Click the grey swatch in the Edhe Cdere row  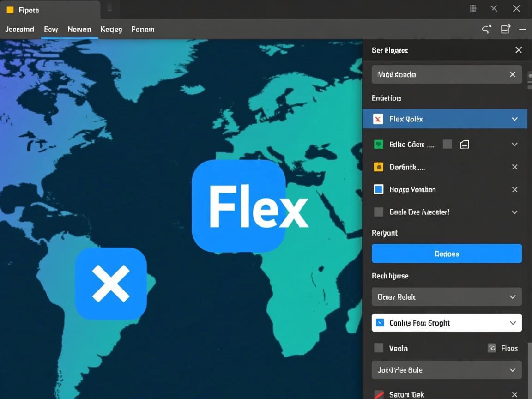(447, 145)
